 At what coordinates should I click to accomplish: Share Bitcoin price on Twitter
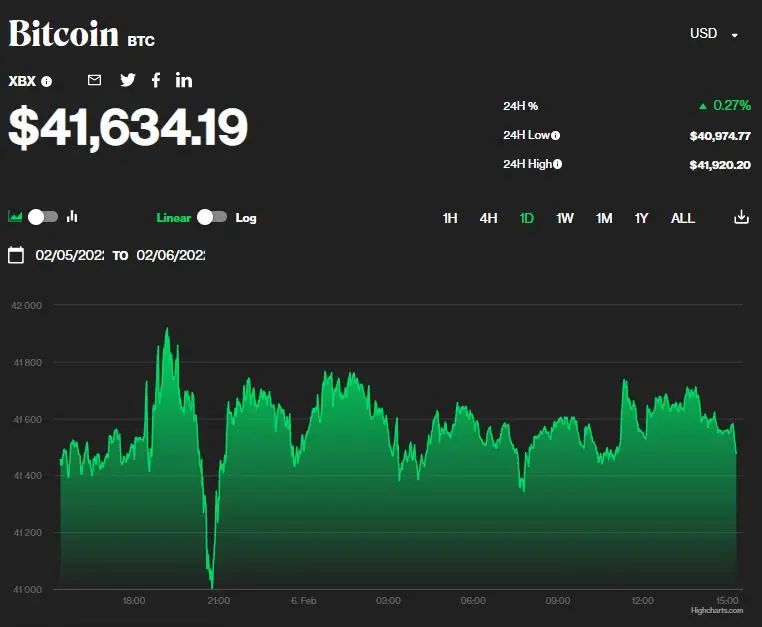[128, 80]
